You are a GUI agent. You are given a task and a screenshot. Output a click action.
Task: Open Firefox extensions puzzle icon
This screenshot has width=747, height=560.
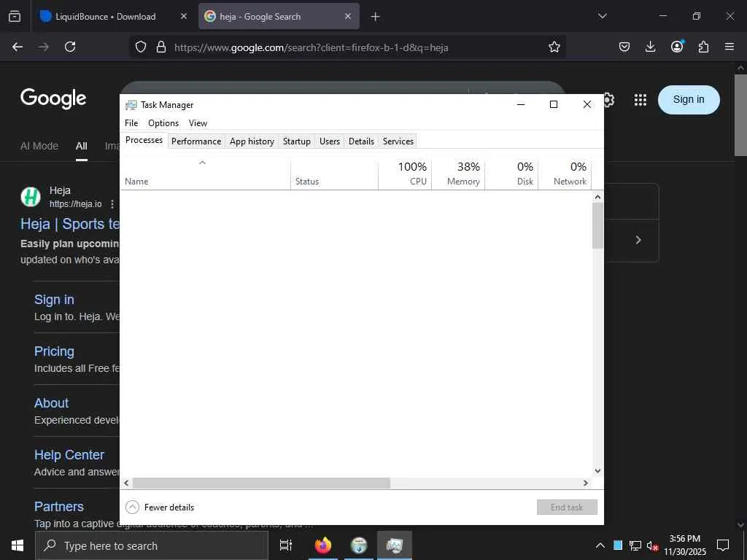click(703, 47)
